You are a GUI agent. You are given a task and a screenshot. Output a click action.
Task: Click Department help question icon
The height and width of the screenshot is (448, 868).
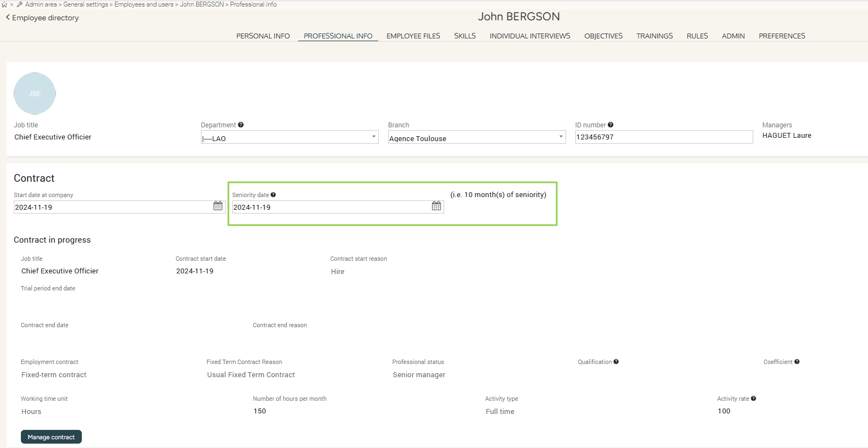[x=241, y=125]
